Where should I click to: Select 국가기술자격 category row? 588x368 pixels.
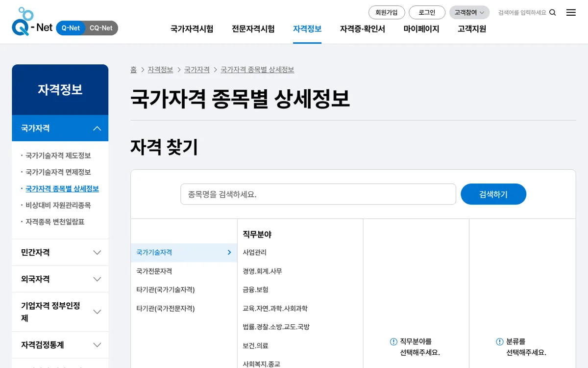(184, 253)
